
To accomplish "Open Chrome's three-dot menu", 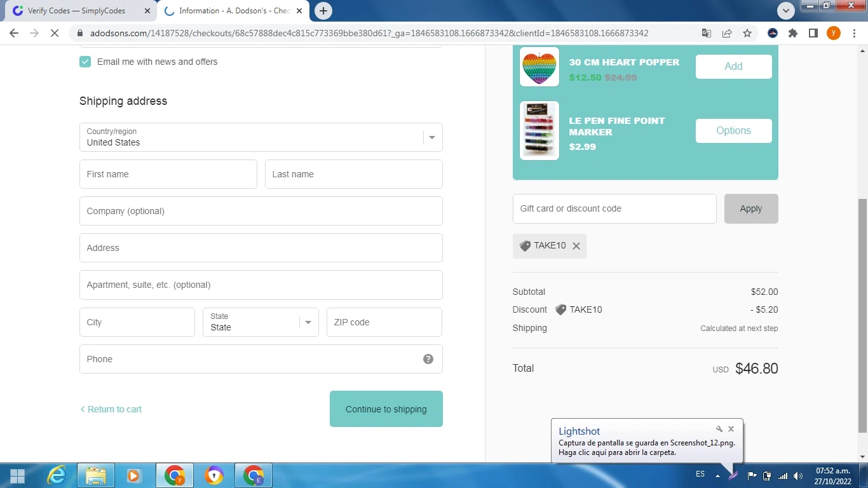I will [853, 33].
